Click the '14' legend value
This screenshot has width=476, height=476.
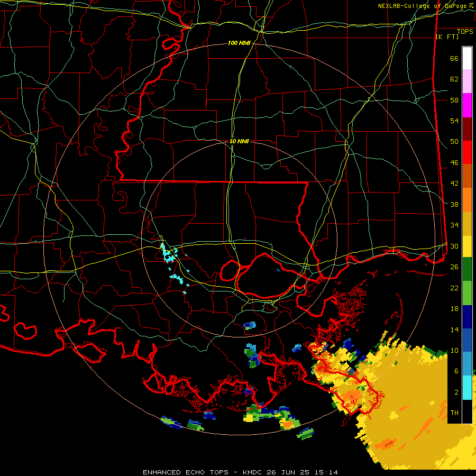pos(454,329)
